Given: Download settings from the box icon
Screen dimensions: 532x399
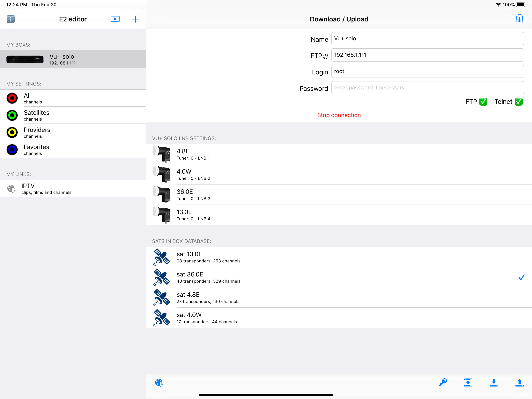Looking at the screenshot, I should coord(493,382).
